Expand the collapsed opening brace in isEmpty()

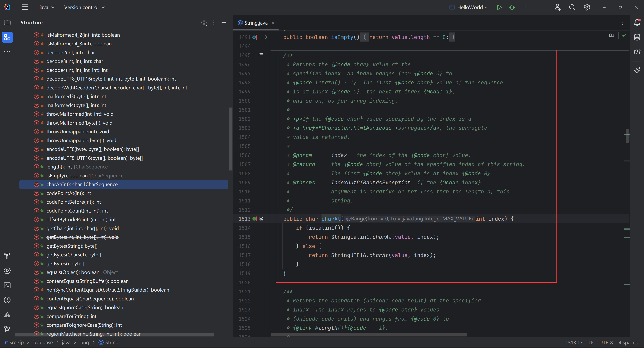(364, 37)
